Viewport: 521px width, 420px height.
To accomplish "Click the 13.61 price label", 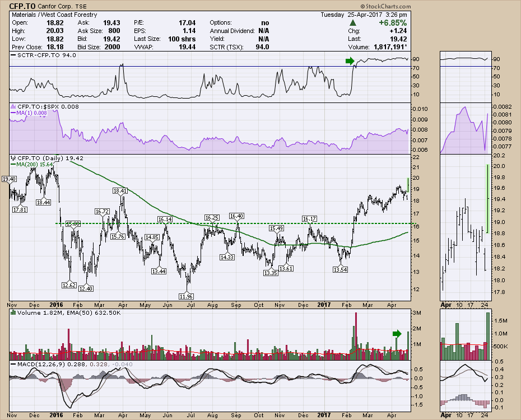I will coord(286,269).
